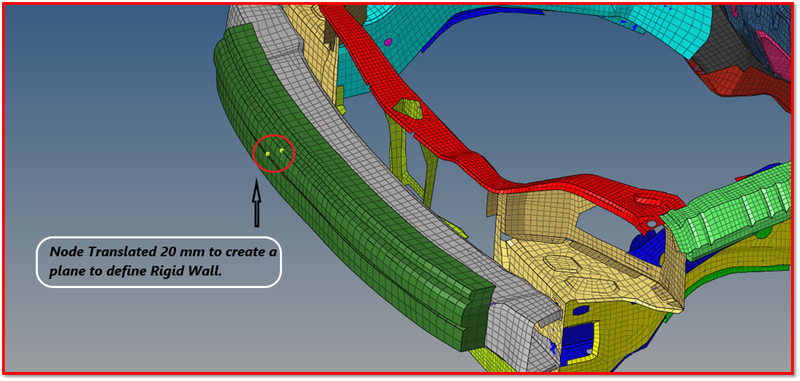Click the round hole at red crossmember end

click(x=652, y=223)
